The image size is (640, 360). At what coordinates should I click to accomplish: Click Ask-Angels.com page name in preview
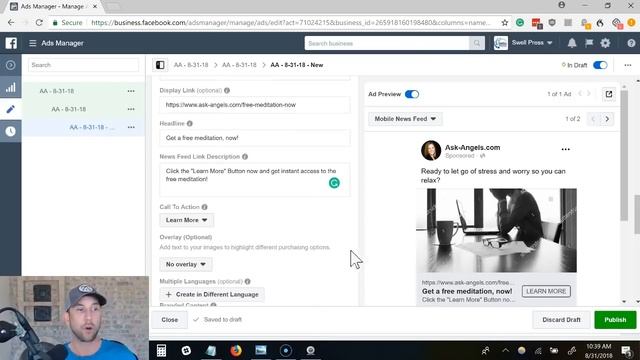click(x=472, y=147)
